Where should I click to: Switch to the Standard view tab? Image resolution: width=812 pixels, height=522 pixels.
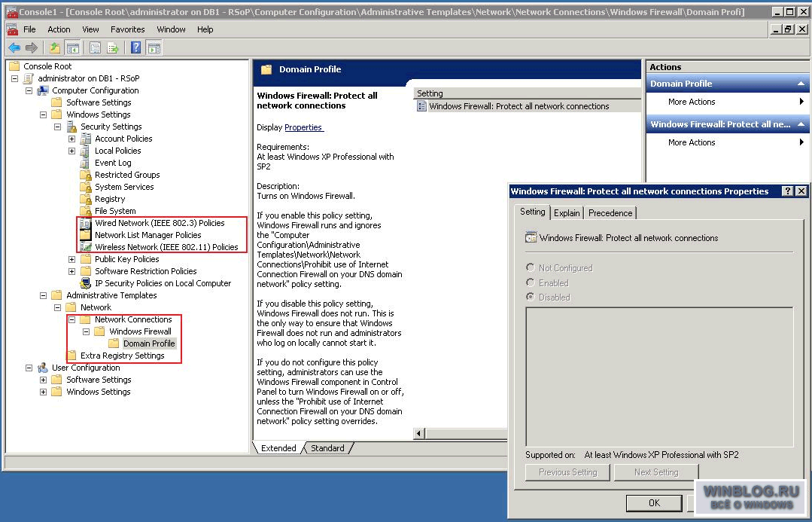pyautogui.click(x=327, y=448)
